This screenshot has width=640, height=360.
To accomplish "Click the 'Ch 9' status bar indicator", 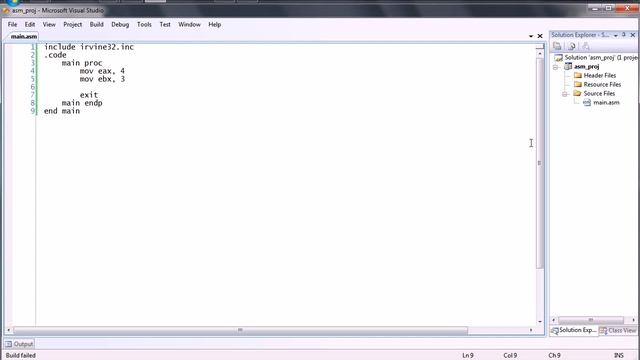I will coord(554,356).
